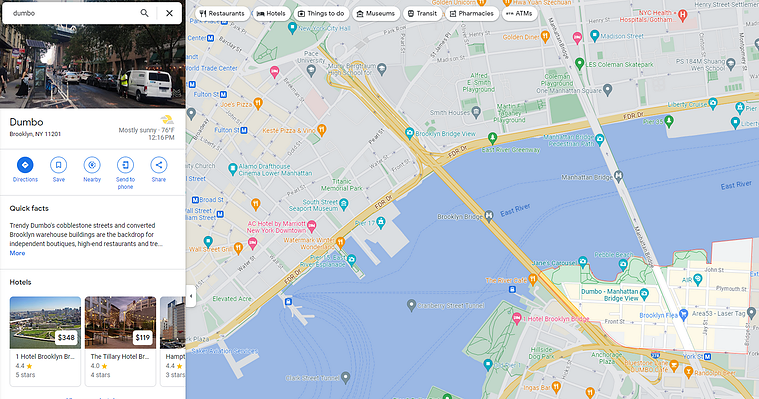Select the Send to phone icon

(125, 165)
